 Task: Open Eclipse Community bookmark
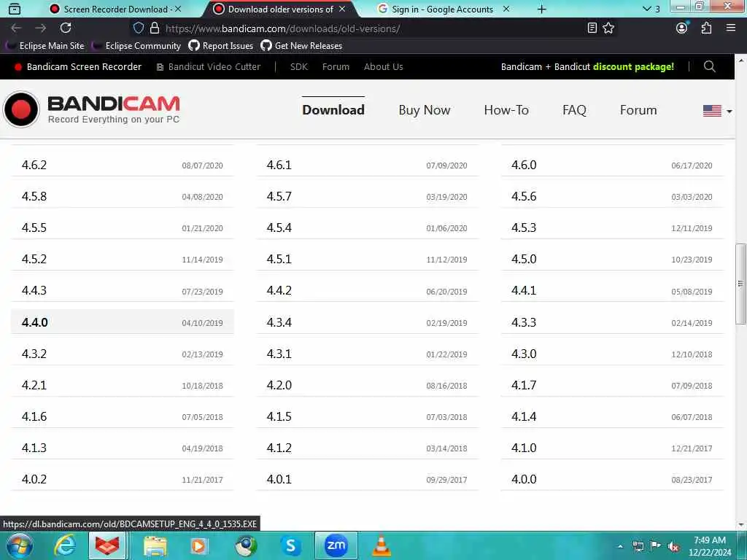coord(136,46)
